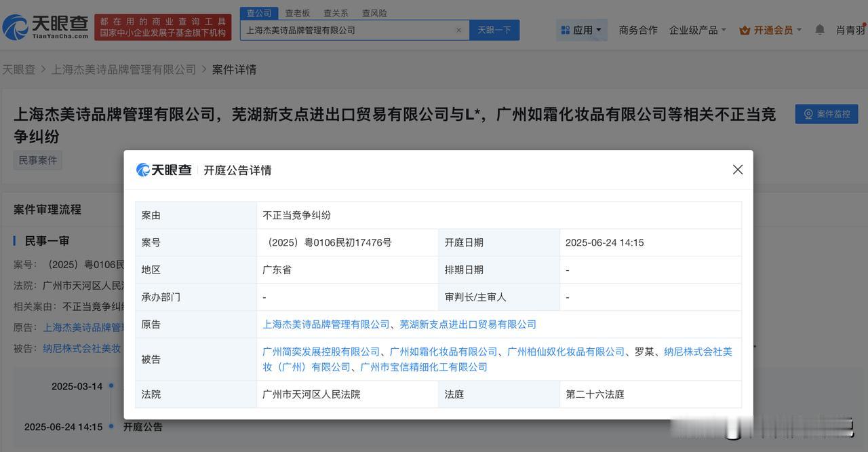Click the 案件审理流程 heading
The height and width of the screenshot is (452, 868).
[x=47, y=209]
